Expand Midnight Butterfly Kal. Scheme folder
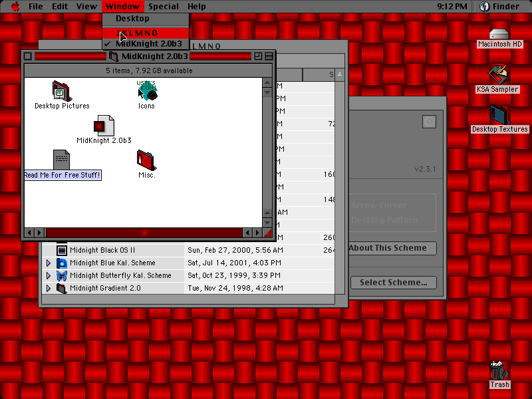 [x=49, y=275]
